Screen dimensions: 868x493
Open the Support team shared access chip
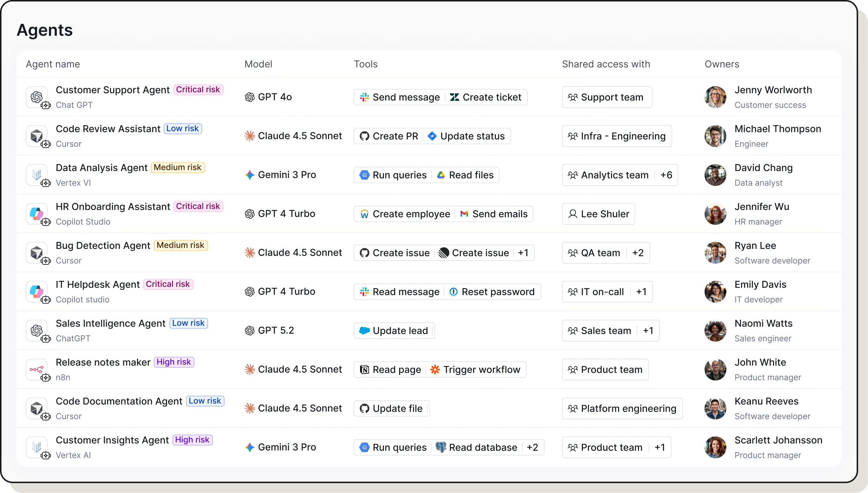click(x=606, y=97)
